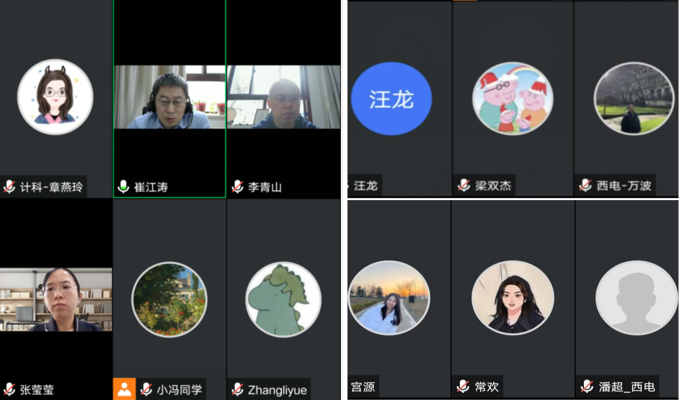Click the muted microphone icon beside 梁双杰

pos(464,185)
